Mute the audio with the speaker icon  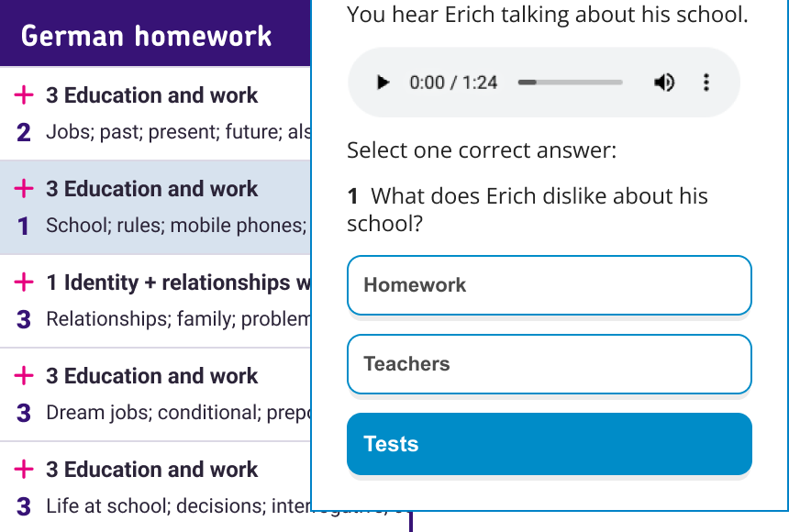point(663,83)
